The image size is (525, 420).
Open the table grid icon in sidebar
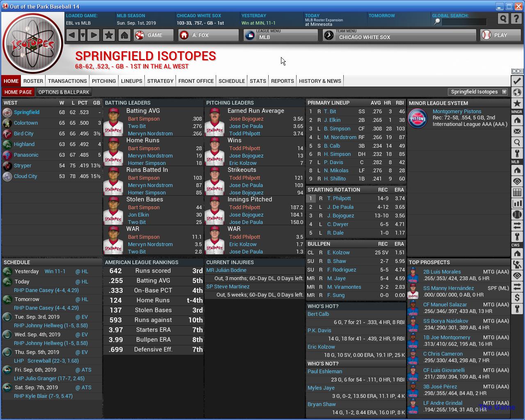click(517, 192)
